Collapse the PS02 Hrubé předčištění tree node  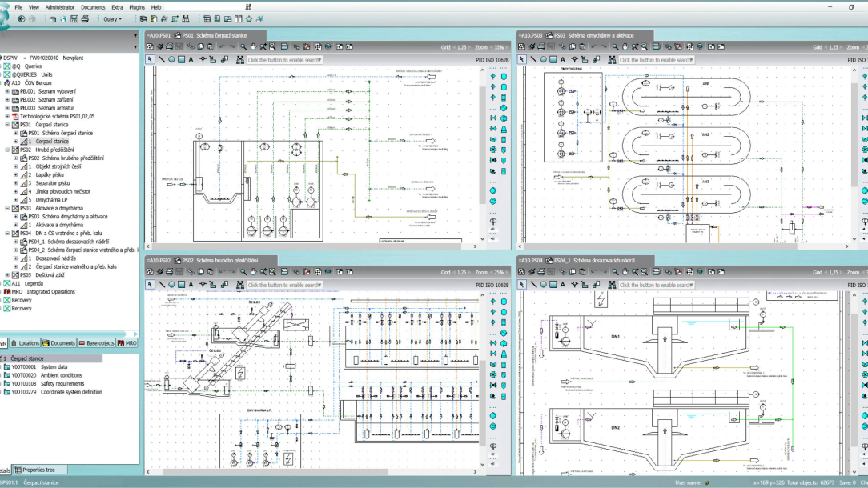[x=8, y=150]
